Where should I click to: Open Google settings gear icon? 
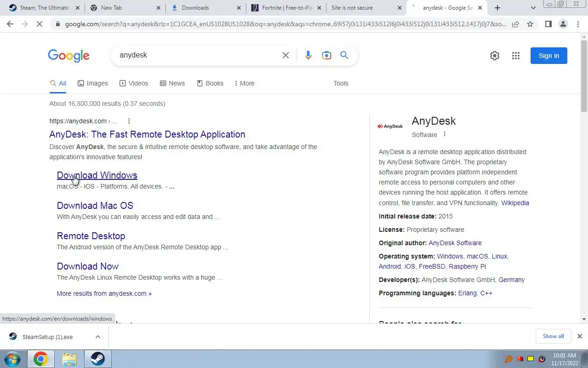click(494, 56)
